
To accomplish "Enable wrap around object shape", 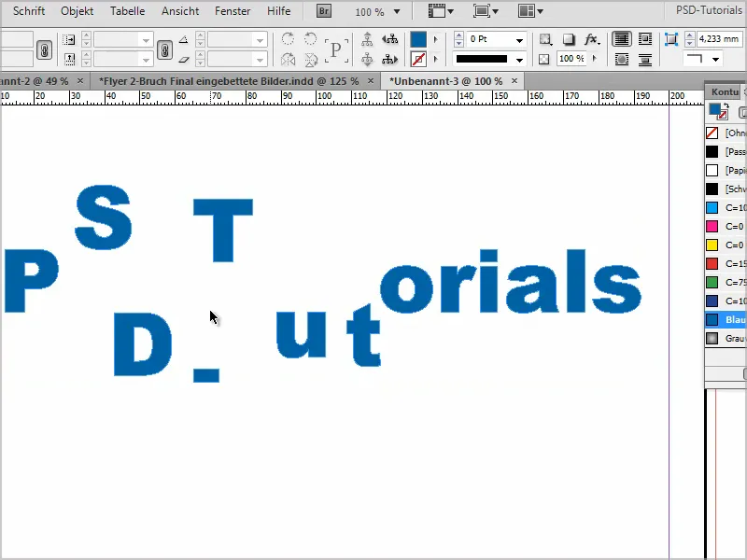I will [622, 60].
